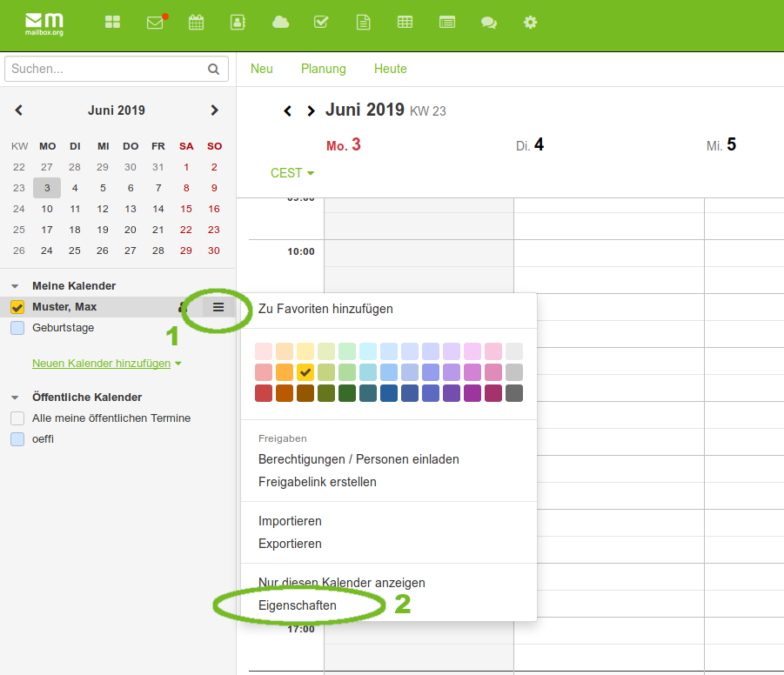Toggle the Geburtstage calendar checkbox

pyautogui.click(x=17, y=328)
